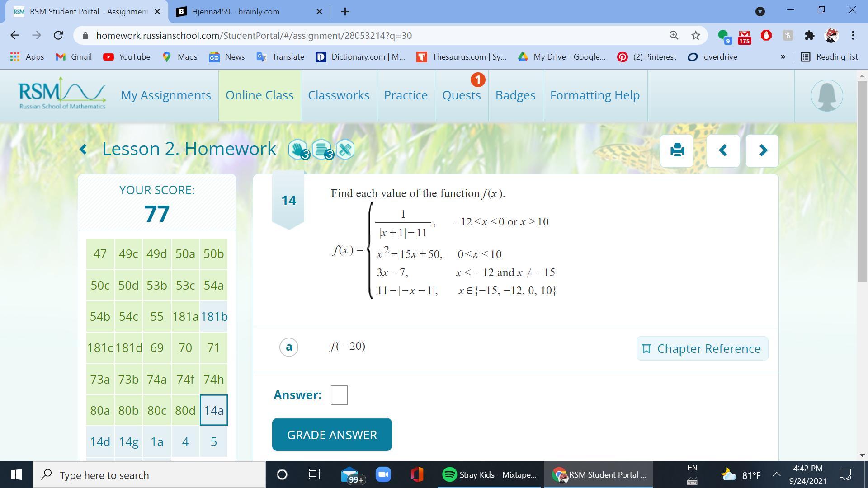The height and width of the screenshot is (488, 868).
Task: Click the books badge icon
Action: click(x=322, y=150)
